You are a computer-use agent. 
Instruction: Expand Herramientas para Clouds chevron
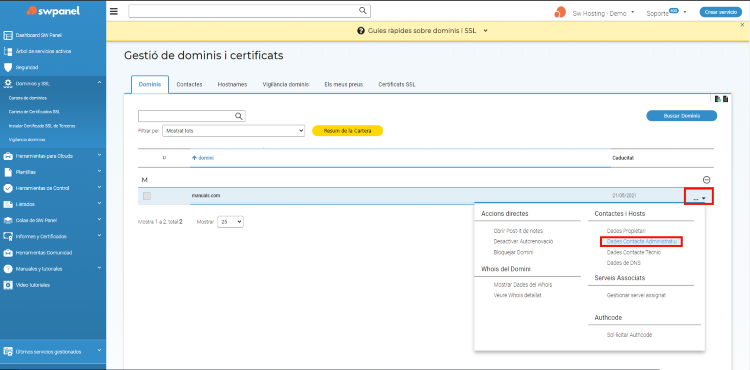[99, 155]
